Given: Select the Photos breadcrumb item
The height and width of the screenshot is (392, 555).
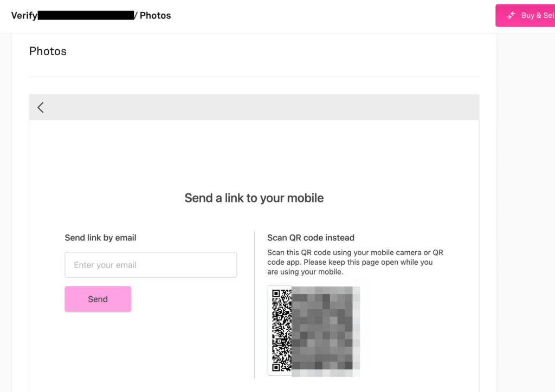Looking at the screenshot, I should pos(156,16).
